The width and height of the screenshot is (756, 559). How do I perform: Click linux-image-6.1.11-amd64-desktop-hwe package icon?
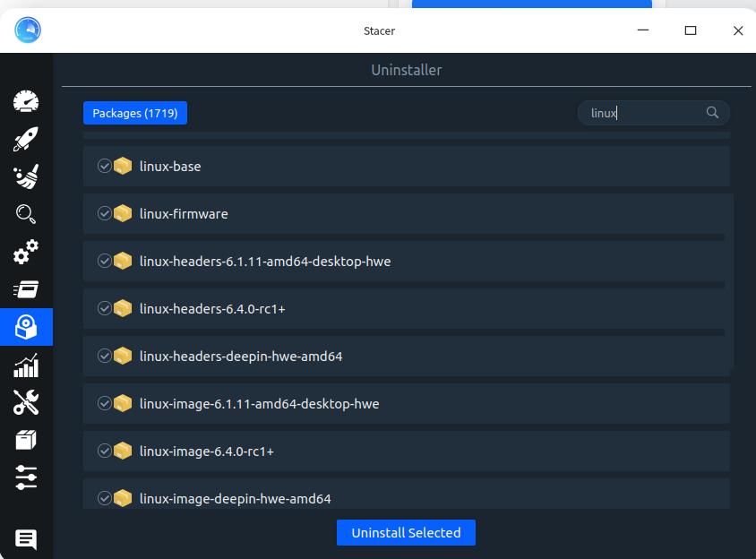click(123, 403)
